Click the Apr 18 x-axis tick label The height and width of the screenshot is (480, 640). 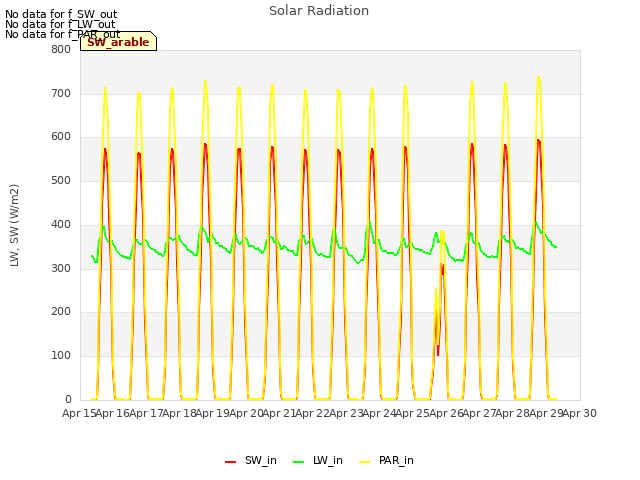180,413
